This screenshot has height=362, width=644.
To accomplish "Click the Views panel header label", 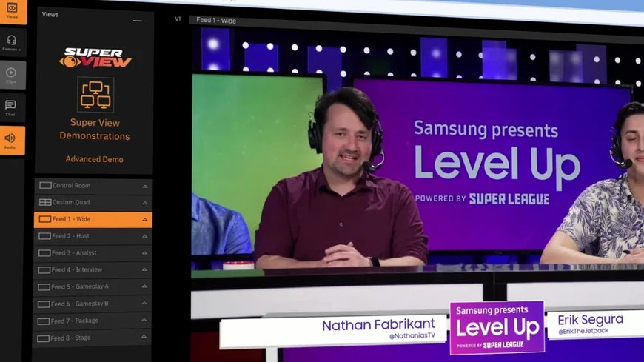I will click(50, 14).
